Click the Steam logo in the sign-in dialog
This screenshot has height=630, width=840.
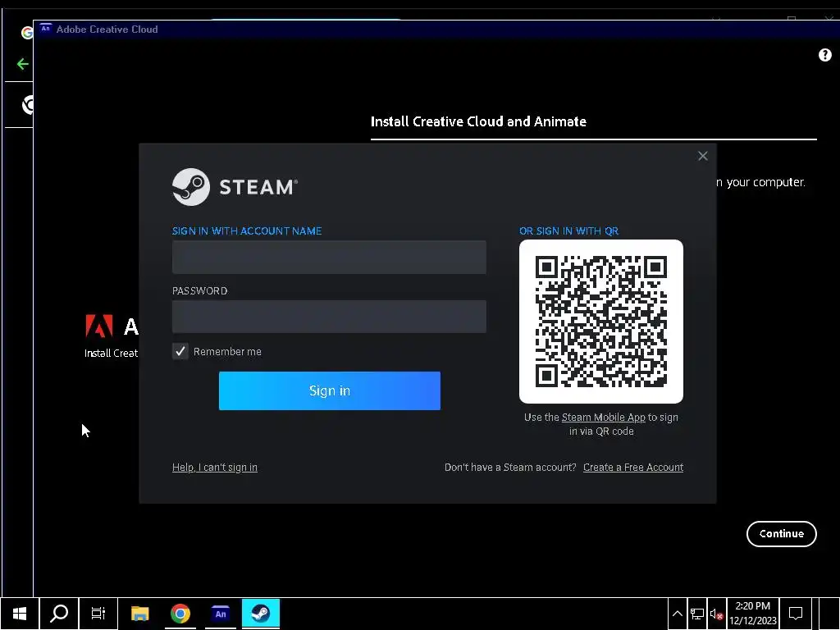pyautogui.click(x=235, y=187)
